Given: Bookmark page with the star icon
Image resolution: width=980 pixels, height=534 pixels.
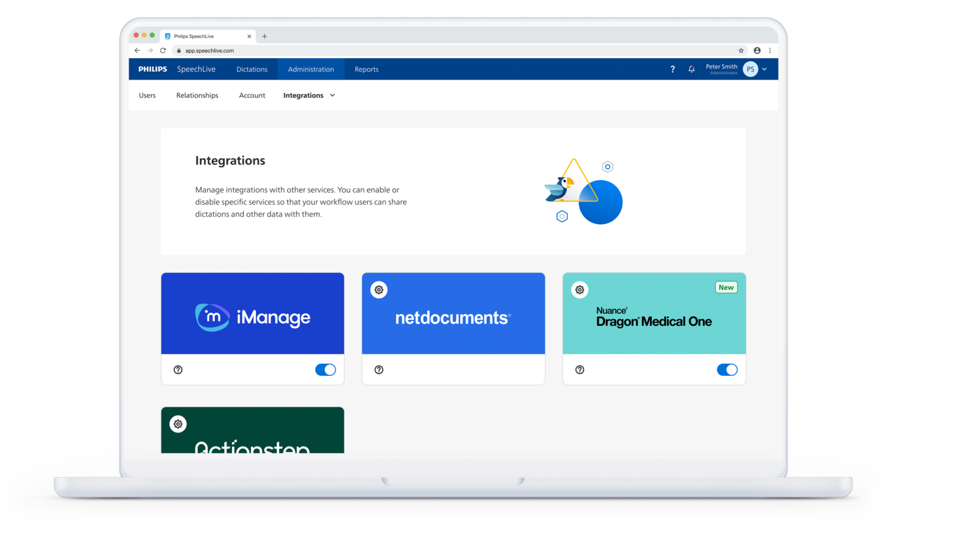Looking at the screenshot, I should pyautogui.click(x=741, y=50).
